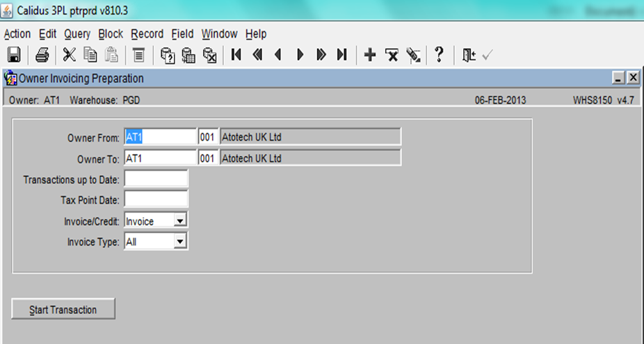Screen dimensions: 644x344
Task: Click the Copy icon in toolbar
Action: click(x=90, y=55)
